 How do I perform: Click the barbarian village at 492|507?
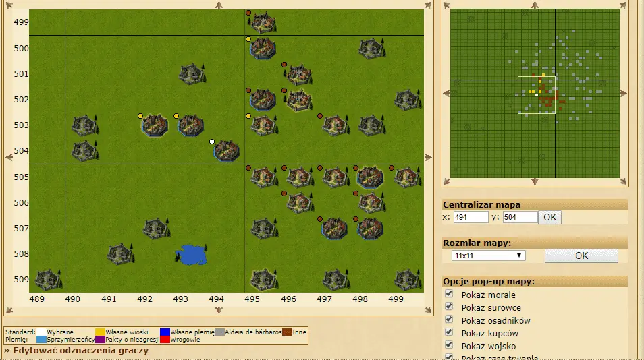156,229
